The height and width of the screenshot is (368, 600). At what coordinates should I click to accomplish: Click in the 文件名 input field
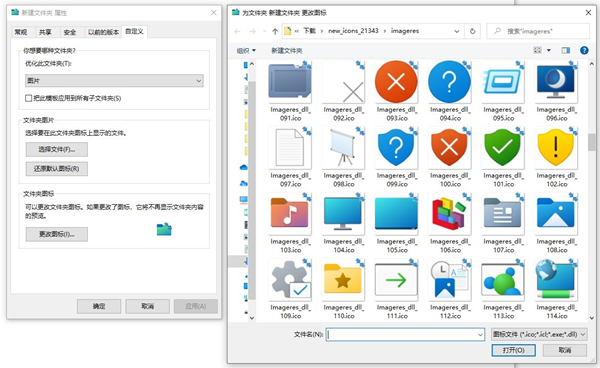coord(405,335)
